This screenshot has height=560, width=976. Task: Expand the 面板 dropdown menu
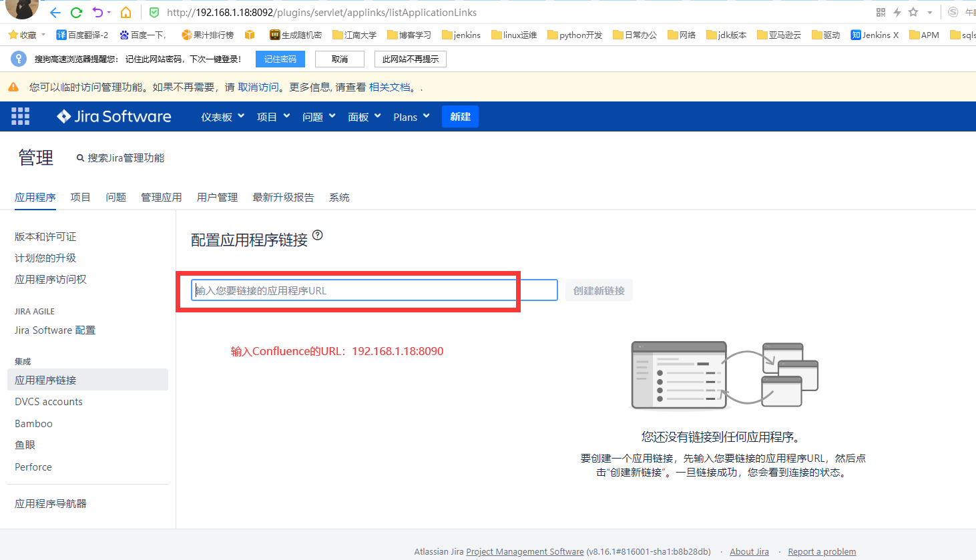click(364, 117)
